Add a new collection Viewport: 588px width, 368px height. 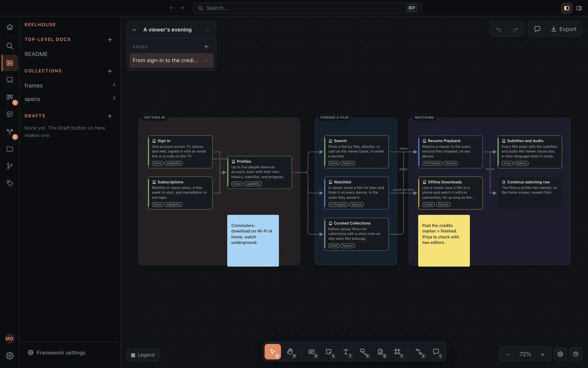pyautogui.click(x=110, y=71)
